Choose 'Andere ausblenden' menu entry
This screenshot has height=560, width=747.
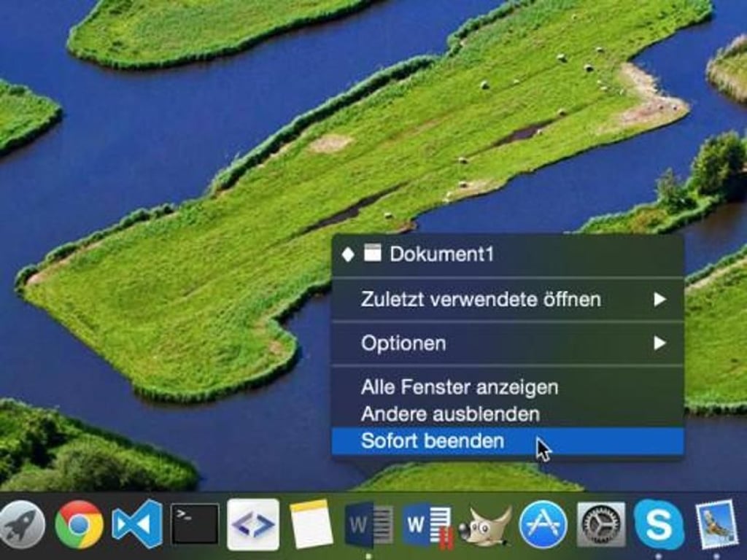[x=450, y=414]
